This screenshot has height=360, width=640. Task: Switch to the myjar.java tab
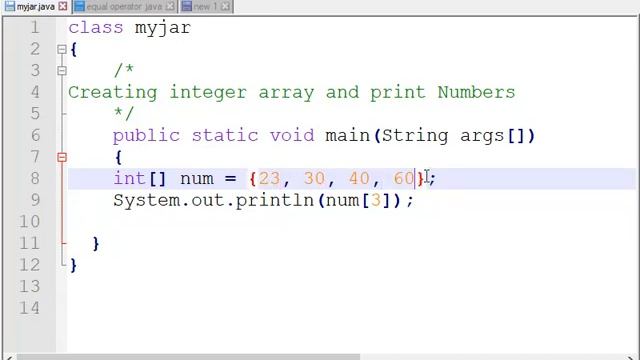(x=36, y=7)
